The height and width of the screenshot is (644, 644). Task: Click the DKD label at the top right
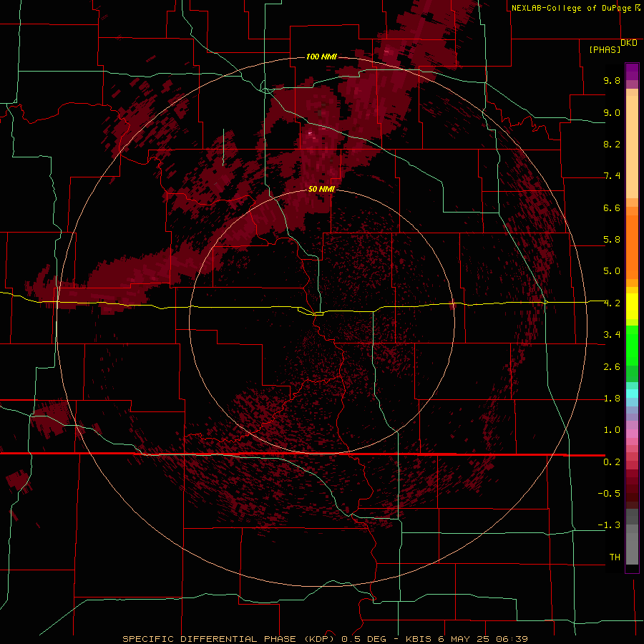click(629, 43)
